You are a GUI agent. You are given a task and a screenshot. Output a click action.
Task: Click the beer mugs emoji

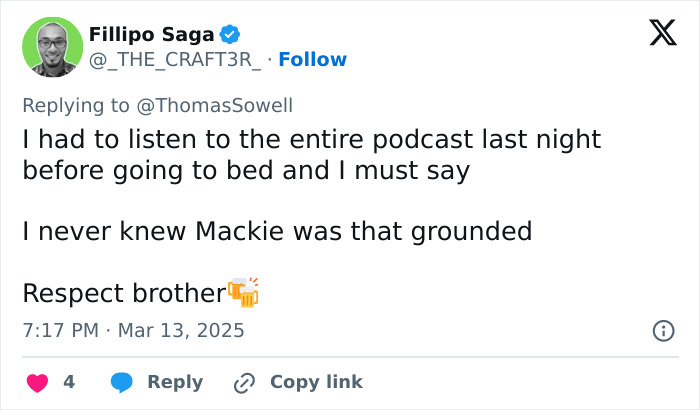pyautogui.click(x=243, y=292)
